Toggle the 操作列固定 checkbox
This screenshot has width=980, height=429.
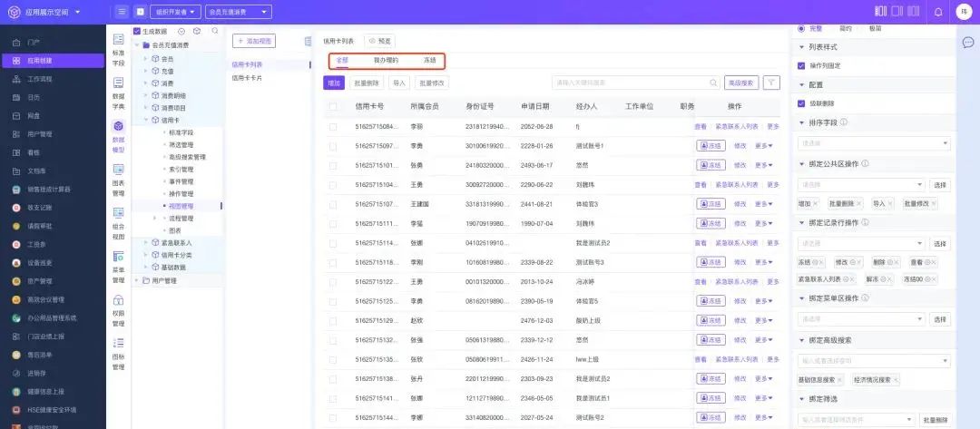point(801,65)
